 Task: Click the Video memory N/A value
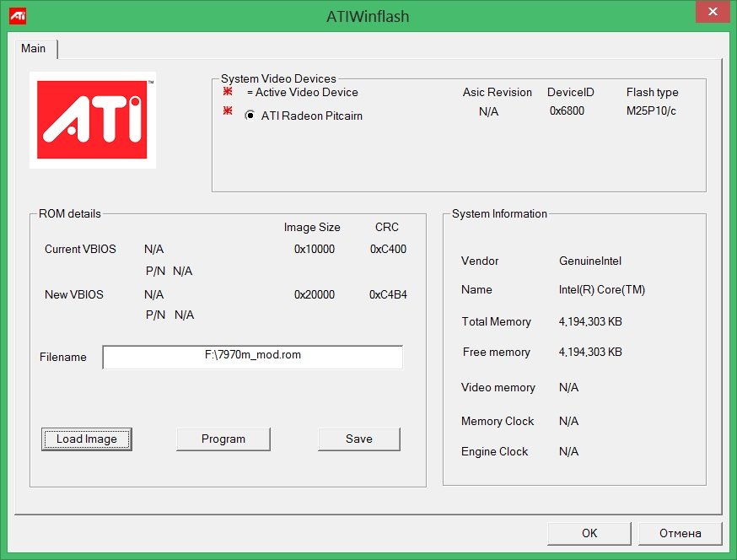pos(568,387)
